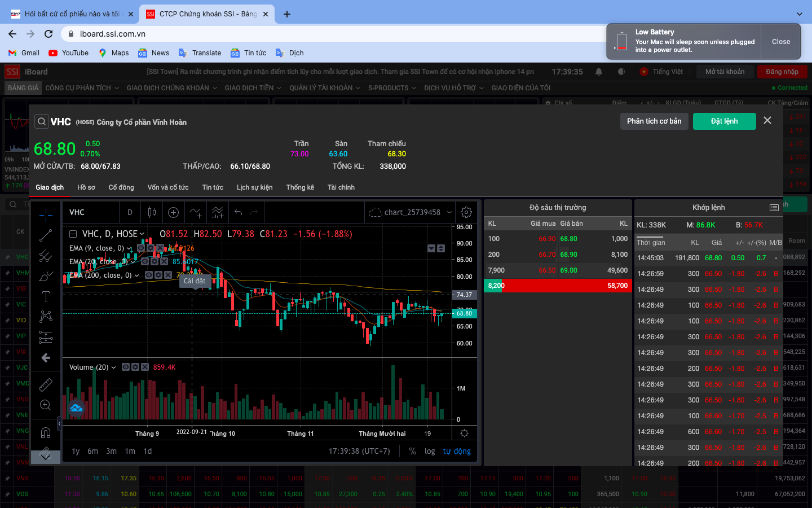This screenshot has width=812, height=508.
Task: Remove the Volume (20) indicator
Action: (145, 367)
